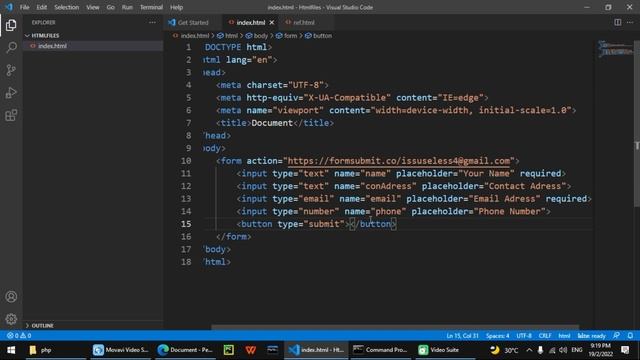Click the microphone icon in system tray
The height and width of the screenshot is (360, 640).
point(540,350)
